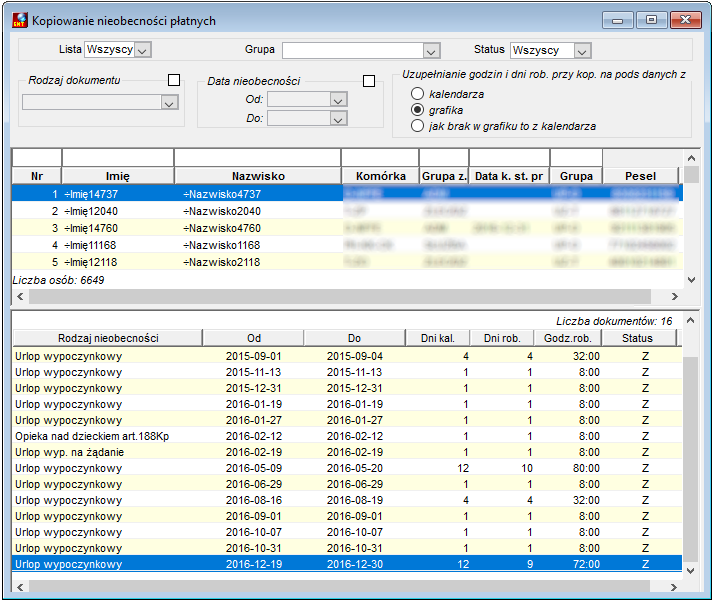Image resolution: width=713 pixels, height=601 pixels.
Task: Enable the Rodzaj dokumentu checkbox
Action: 174,80
